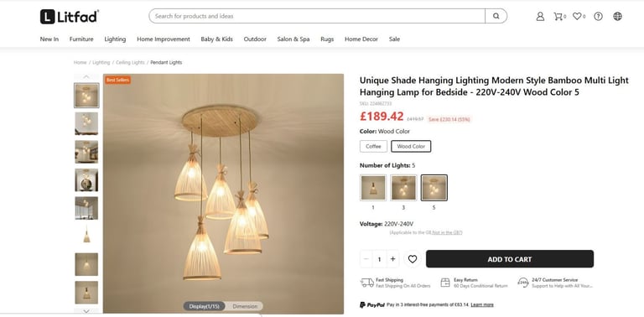
Task: Open the Lighting menu
Action: point(115,39)
